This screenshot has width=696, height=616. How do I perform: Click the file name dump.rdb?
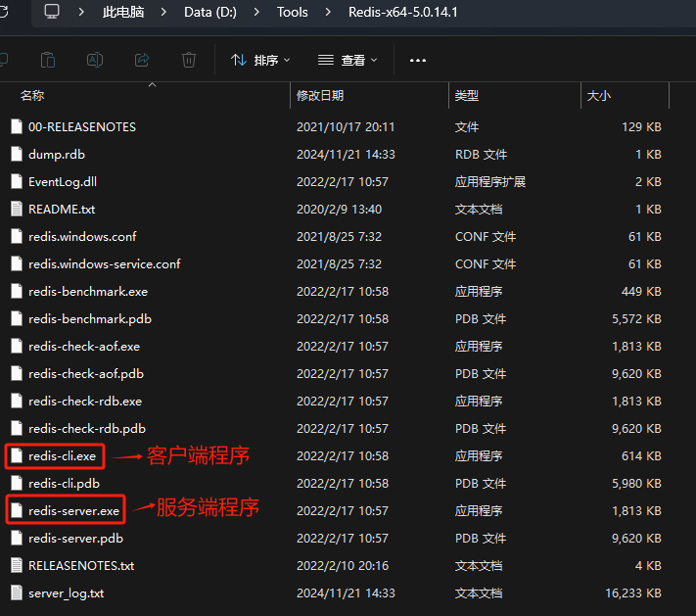(57, 155)
